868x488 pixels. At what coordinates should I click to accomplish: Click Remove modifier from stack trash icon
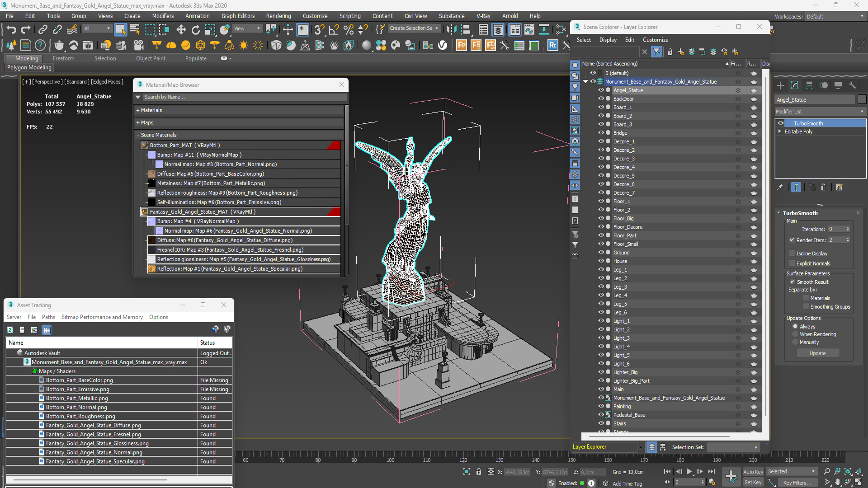[x=823, y=187]
